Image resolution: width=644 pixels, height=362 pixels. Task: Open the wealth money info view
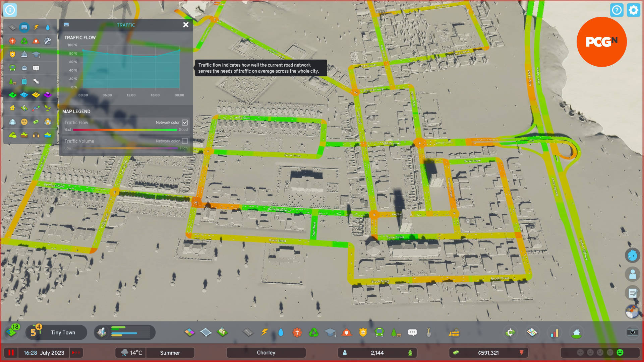point(36,122)
